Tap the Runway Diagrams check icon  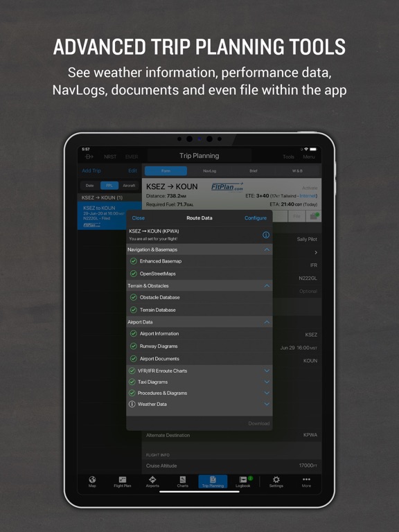point(133,346)
